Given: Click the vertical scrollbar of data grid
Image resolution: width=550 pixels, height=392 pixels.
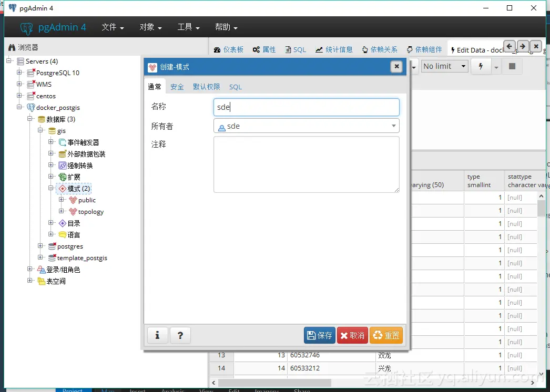Looking at the screenshot, I should (x=541, y=209).
